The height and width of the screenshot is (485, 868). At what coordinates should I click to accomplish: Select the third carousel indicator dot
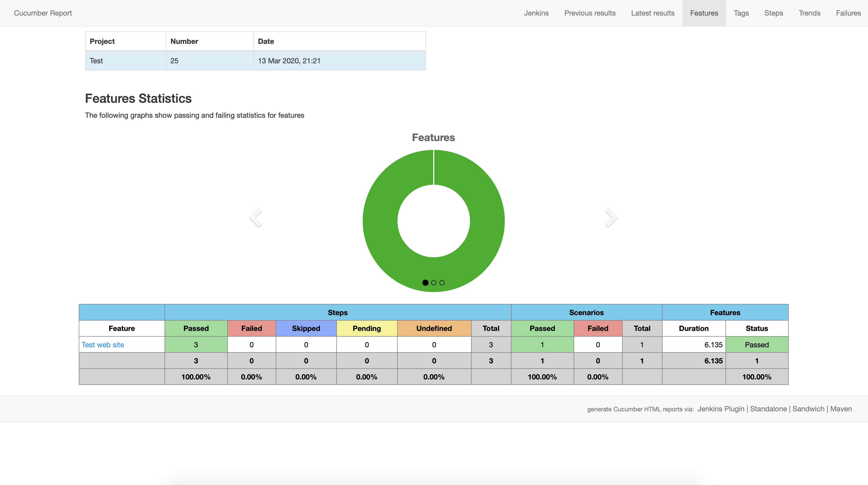(442, 283)
